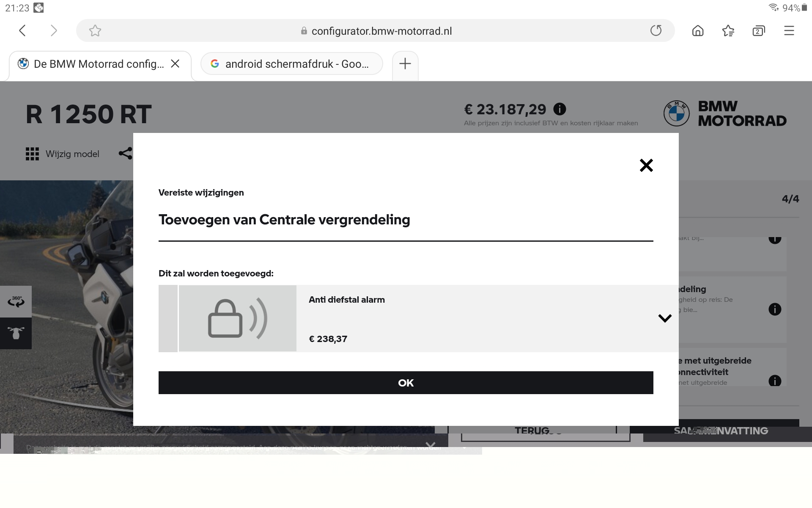
Task: Close the BMW Motorrad configurator tab
Action: click(175, 63)
